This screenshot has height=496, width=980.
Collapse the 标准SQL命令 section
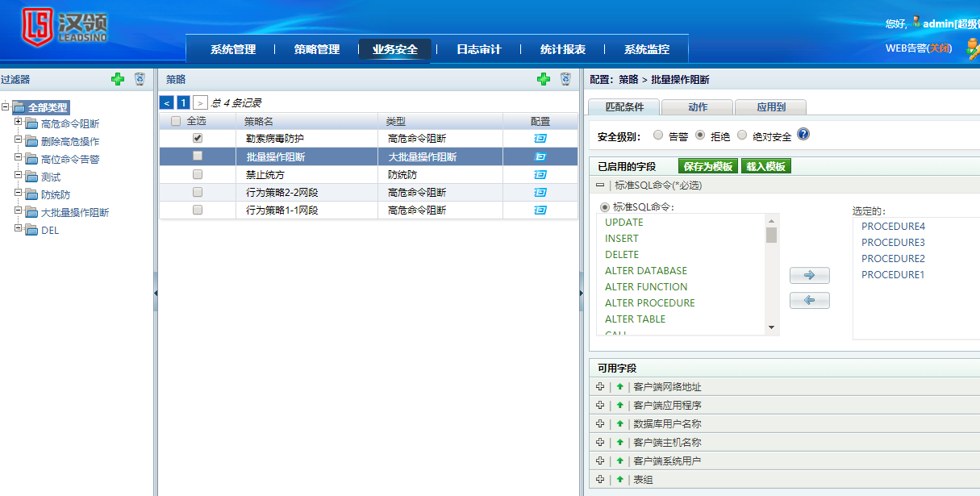(x=599, y=185)
